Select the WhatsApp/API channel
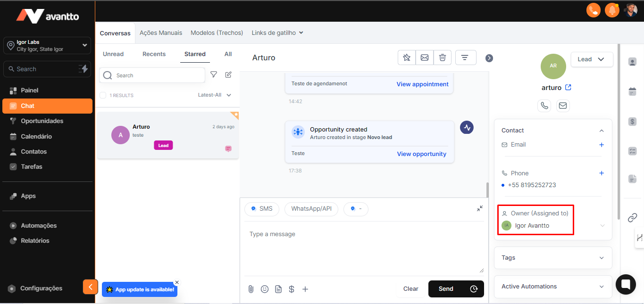 point(311,209)
